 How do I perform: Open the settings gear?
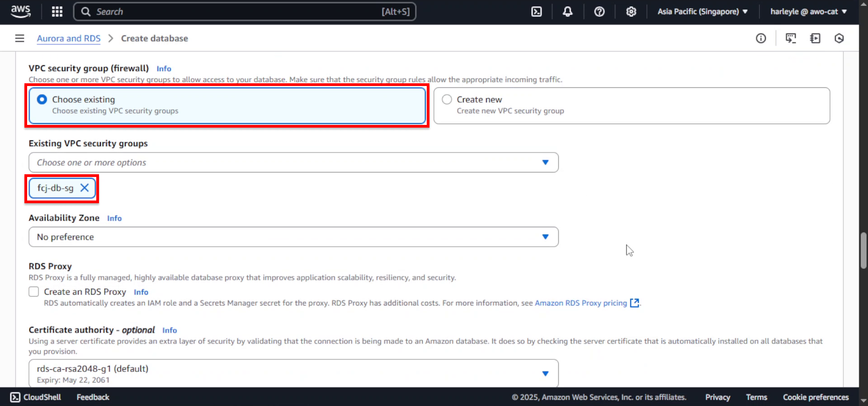[x=631, y=12]
